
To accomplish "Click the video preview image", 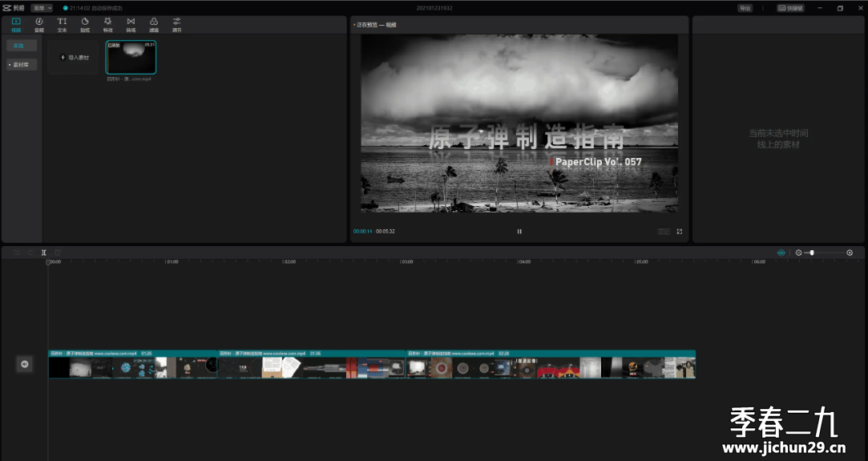I will (519, 123).
